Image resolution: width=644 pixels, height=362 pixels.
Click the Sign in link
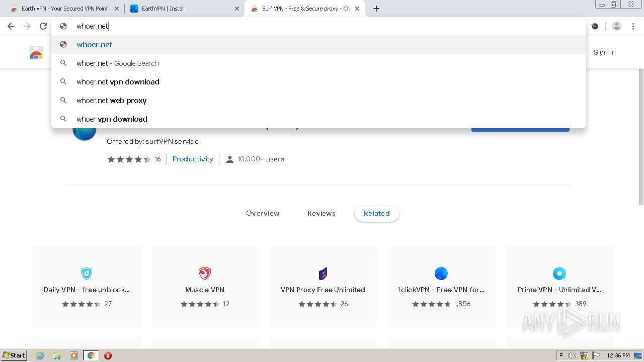[x=604, y=52]
